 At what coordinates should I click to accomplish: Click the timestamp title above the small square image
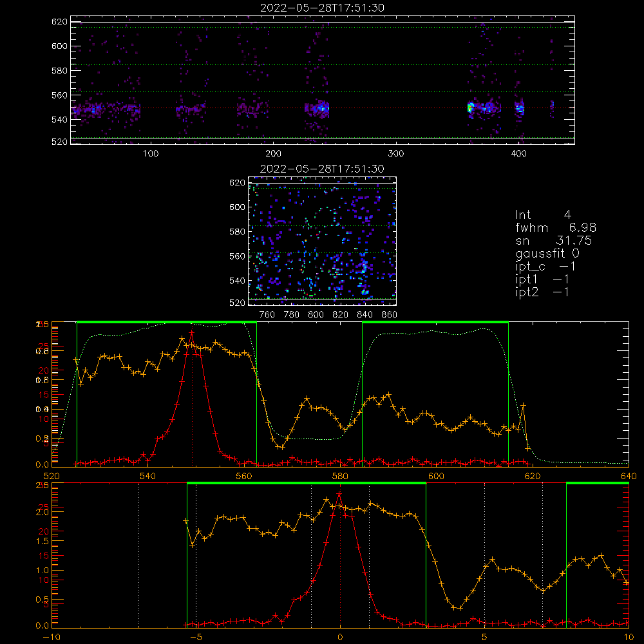322,169
